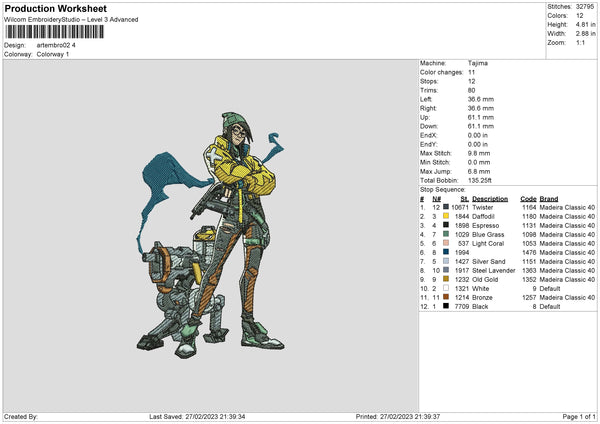Click the 'Description' column header
Screen dimensions: 600x424
(x=490, y=199)
